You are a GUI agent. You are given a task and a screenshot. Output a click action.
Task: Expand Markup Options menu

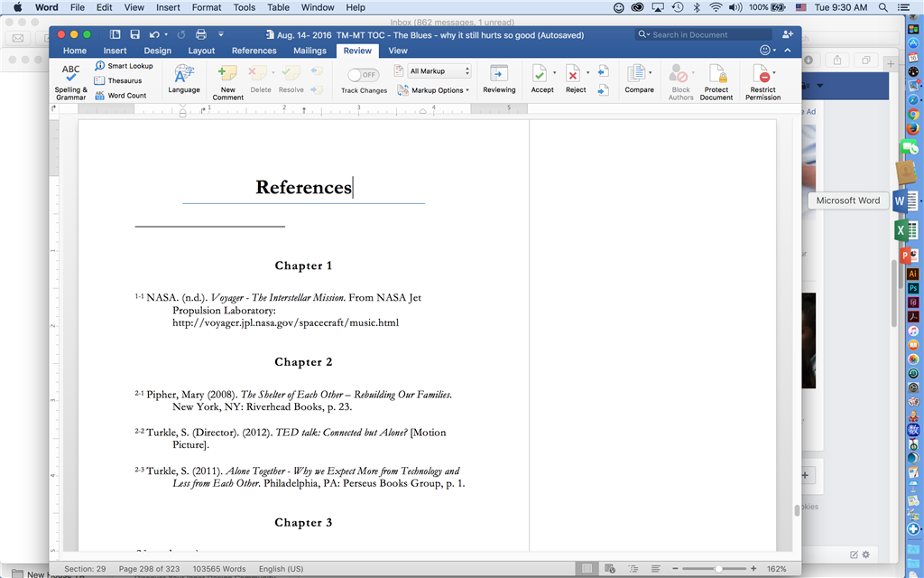pyautogui.click(x=434, y=90)
